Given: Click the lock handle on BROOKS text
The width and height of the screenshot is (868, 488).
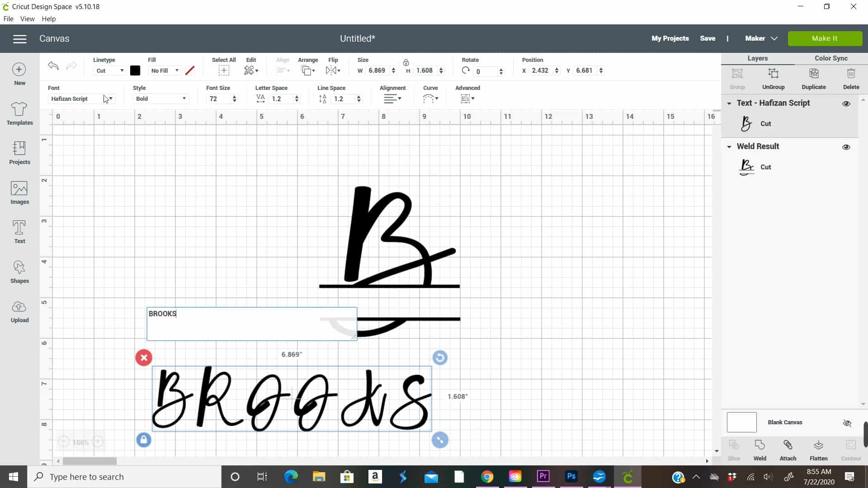Looking at the screenshot, I should coord(144,440).
